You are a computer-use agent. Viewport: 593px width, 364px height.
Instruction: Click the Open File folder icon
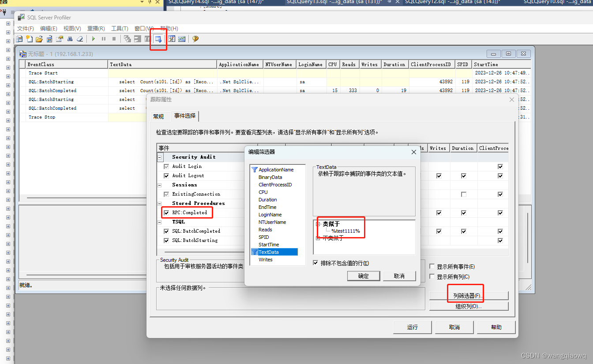[x=39, y=39]
